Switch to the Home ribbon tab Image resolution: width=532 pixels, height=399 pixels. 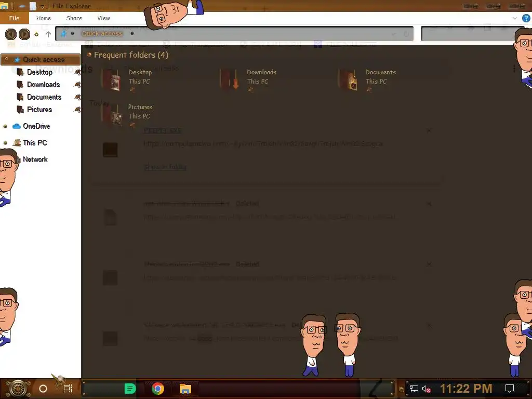tap(44, 18)
